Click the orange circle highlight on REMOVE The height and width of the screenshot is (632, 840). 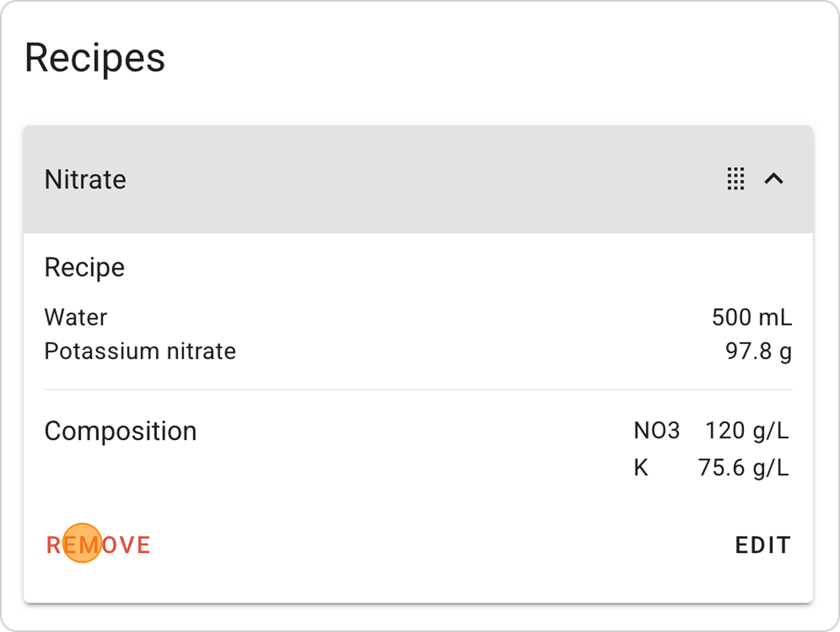point(82,543)
